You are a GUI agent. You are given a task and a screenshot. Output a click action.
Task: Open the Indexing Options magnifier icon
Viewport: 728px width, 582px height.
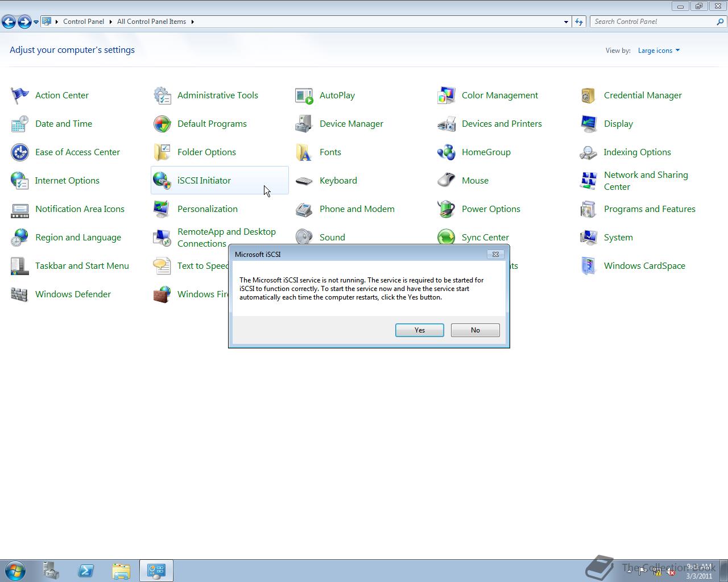click(x=589, y=152)
